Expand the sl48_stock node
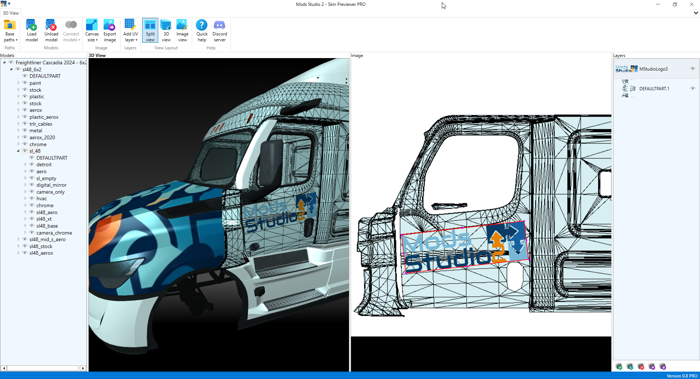Viewport: 700px width, 379px height. point(18,246)
